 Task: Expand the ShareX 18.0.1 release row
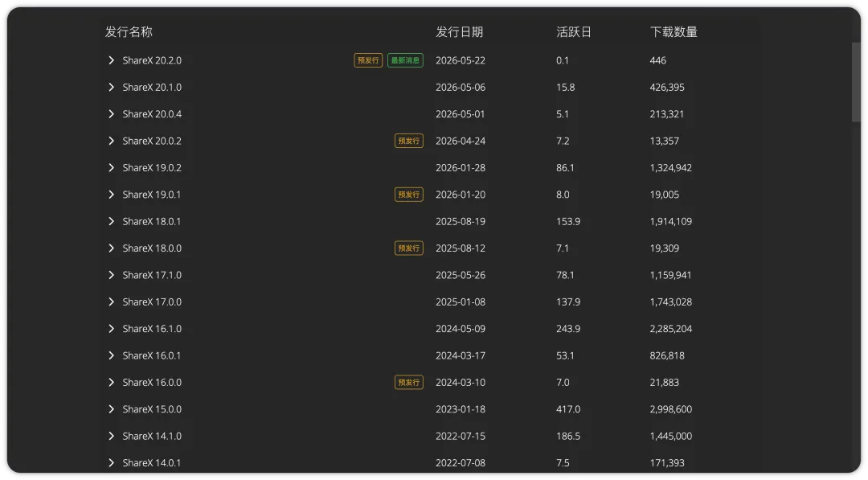click(x=111, y=221)
